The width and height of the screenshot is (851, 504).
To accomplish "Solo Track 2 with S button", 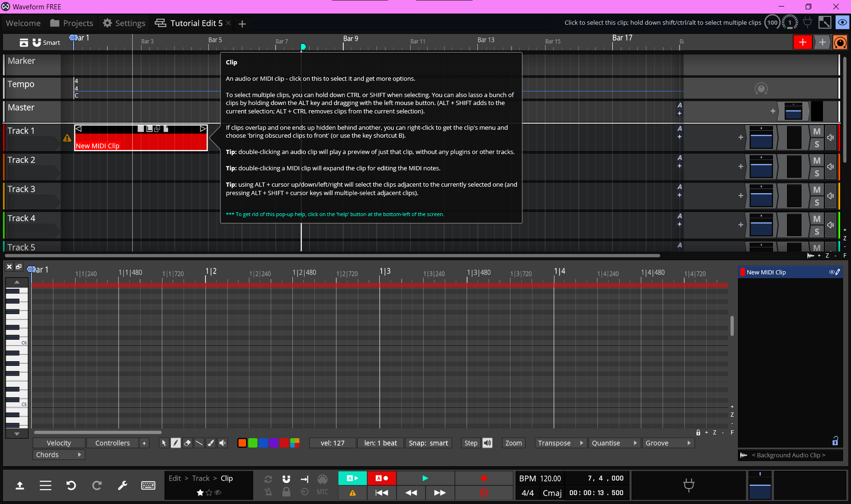I will (x=816, y=173).
